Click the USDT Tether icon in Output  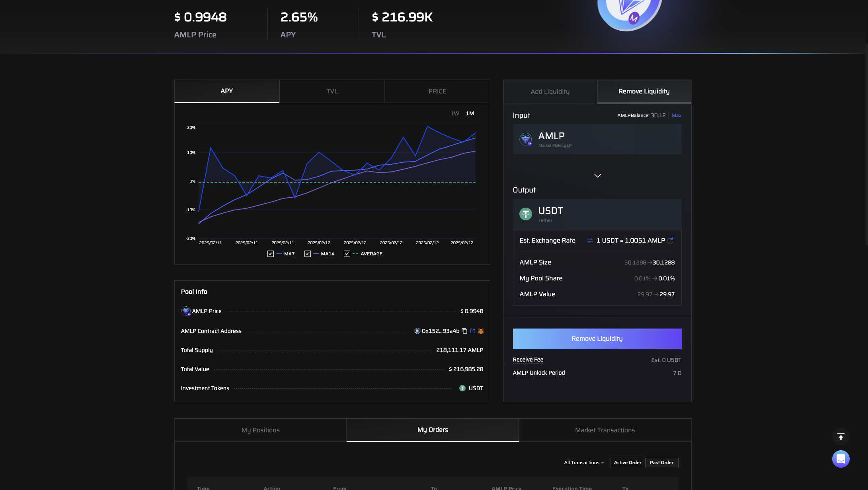[x=526, y=214]
